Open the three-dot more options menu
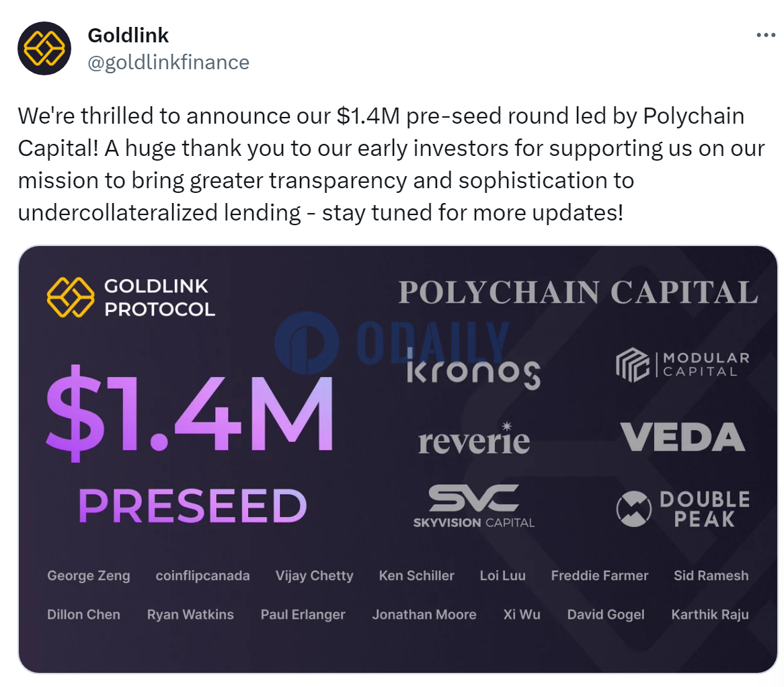This screenshot has width=784, height=687. click(x=765, y=35)
